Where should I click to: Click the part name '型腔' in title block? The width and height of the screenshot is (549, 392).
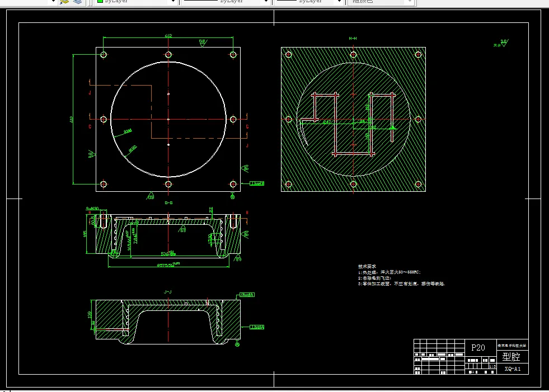coord(512,357)
